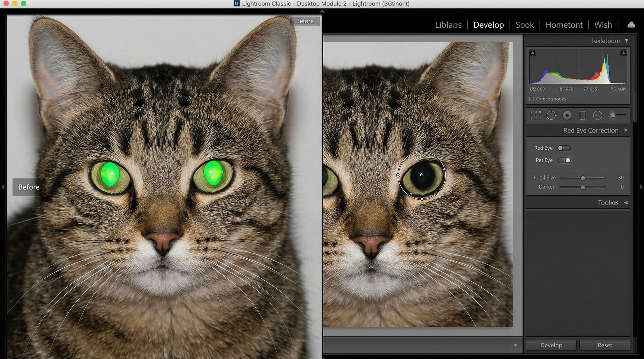Expand the Toolbos panel
The width and height of the screenshot is (644, 359).
(626, 203)
